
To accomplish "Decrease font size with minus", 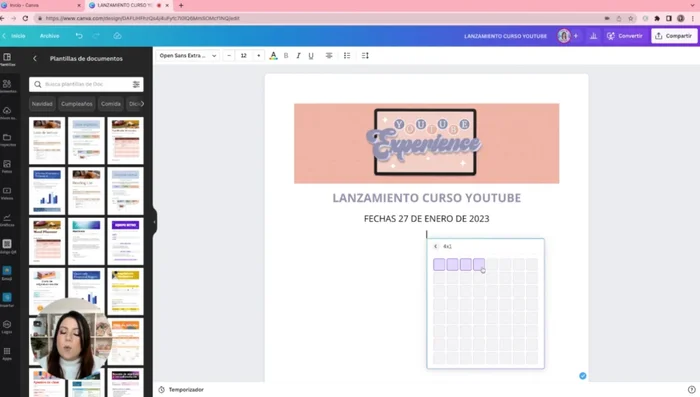I will [229, 56].
